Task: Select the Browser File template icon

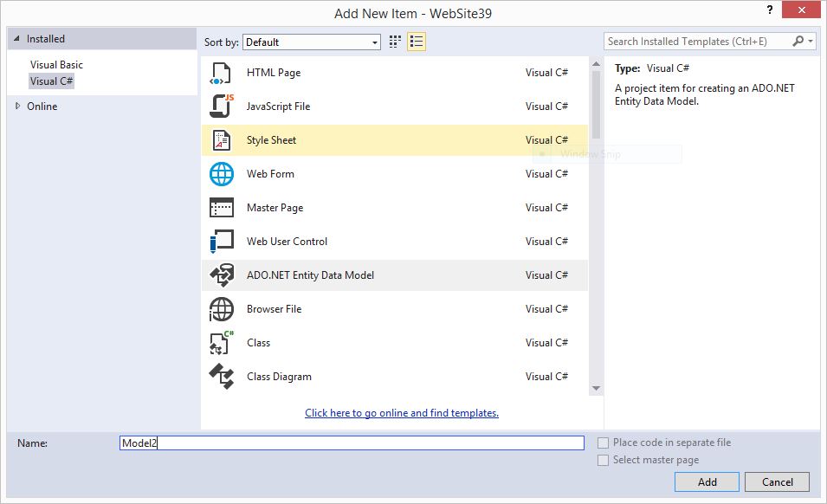Action: pos(221,308)
